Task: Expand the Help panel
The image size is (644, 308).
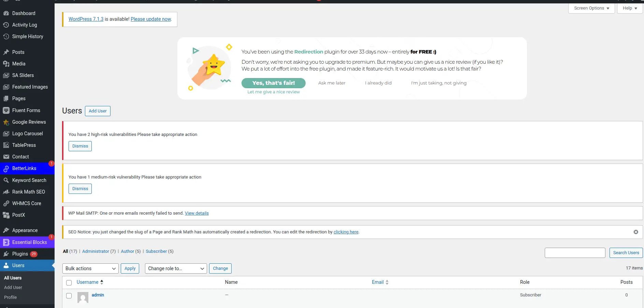Action: click(x=630, y=8)
